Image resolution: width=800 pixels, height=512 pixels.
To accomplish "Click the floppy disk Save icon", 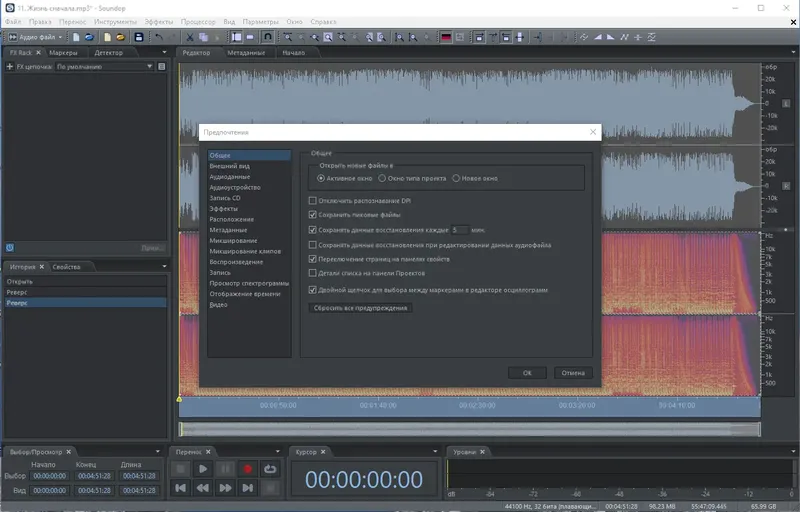I will [x=139, y=37].
